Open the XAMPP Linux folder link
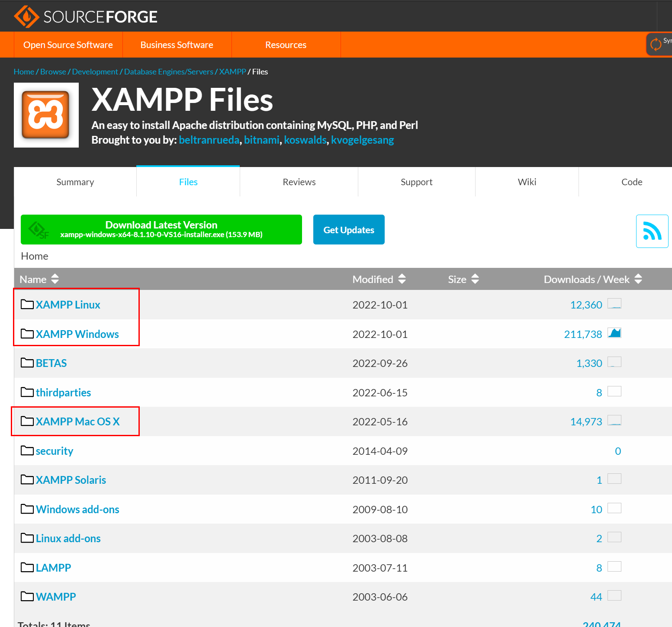This screenshot has width=672, height=627. (68, 305)
